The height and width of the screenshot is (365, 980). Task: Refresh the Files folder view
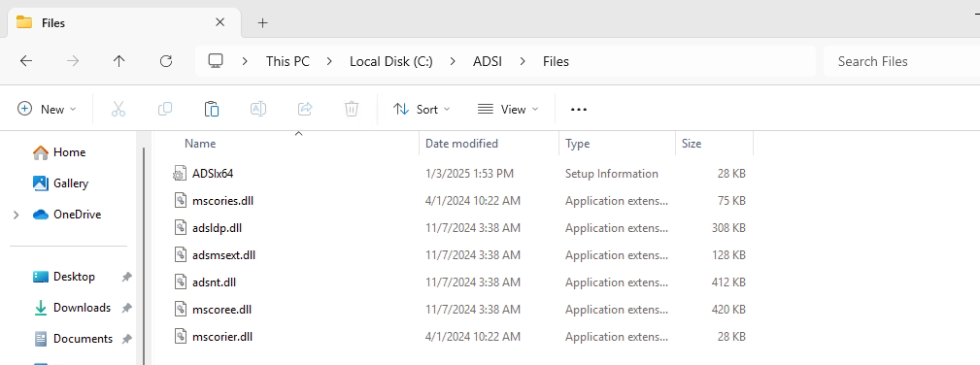[166, 60]
